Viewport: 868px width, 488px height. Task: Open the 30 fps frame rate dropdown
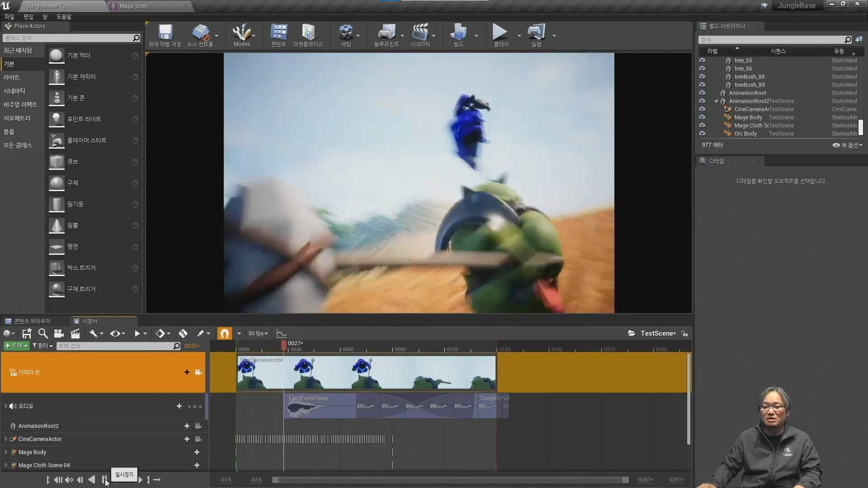258,333
